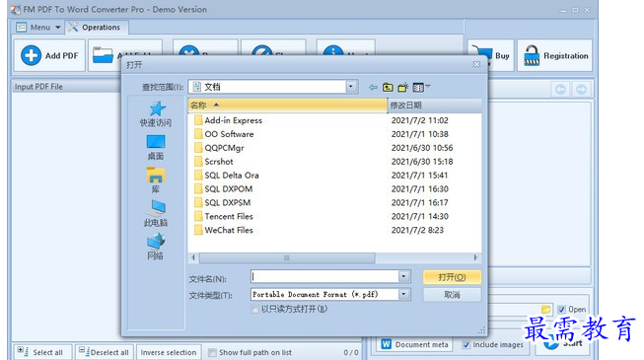Image resolution: width=644 pixels, height=360 pixels.
Task: Expand the 文件类型 file type dropdown
Action: [x=404, y=294]
